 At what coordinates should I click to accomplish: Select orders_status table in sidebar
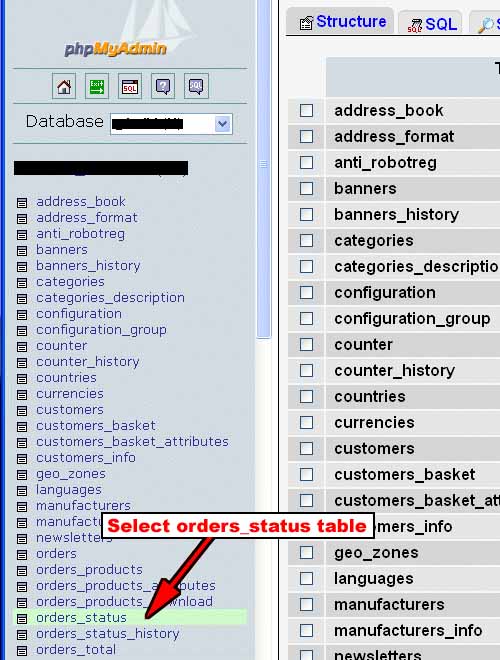click(81, 617)
